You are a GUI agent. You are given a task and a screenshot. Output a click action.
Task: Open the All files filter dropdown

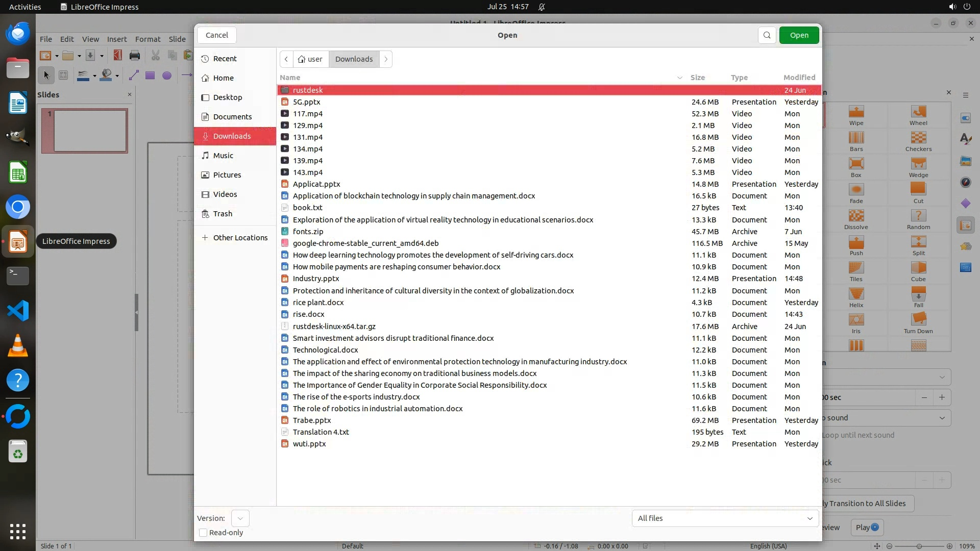725,518
